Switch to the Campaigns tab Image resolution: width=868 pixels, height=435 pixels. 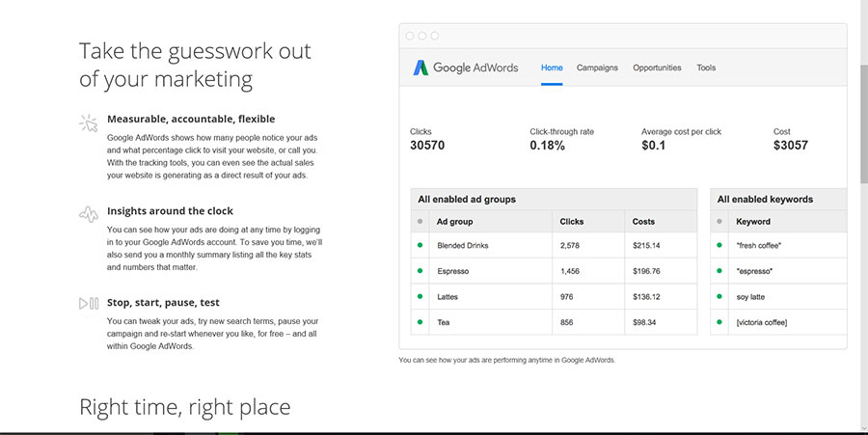pos(597,68)
